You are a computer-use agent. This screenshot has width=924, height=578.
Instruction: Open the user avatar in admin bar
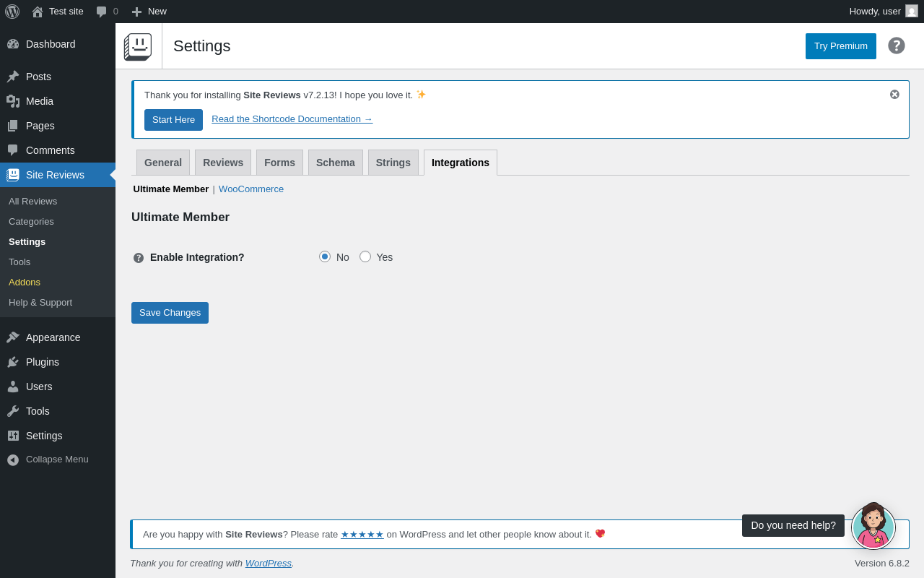coord(912,11)
